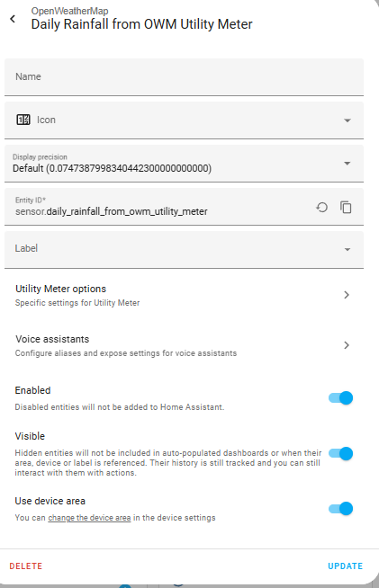The height and width of the screenshot is (588, 379).
Task: Turn off the Visible switch
Action: pyautogui.click(x=340, y=453)
